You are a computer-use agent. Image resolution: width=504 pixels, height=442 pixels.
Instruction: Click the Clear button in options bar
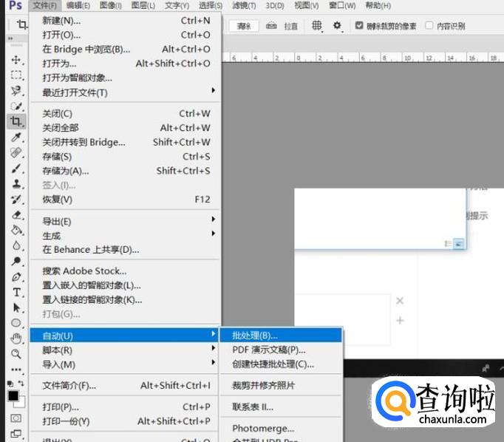pos(244,26)
